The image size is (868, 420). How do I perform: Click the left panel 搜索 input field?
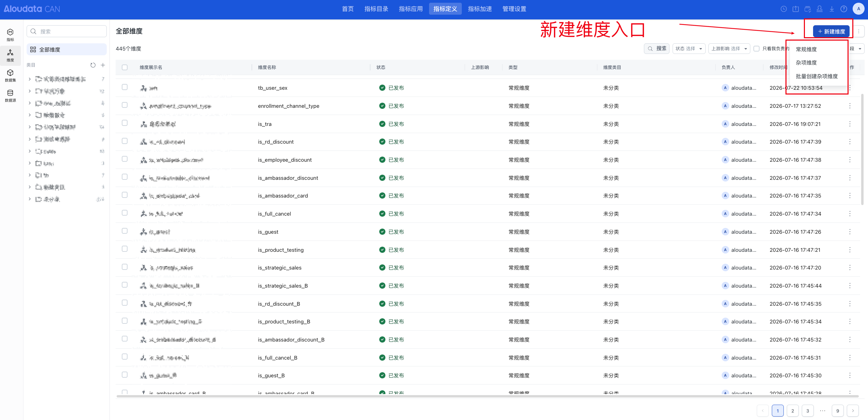67,31
